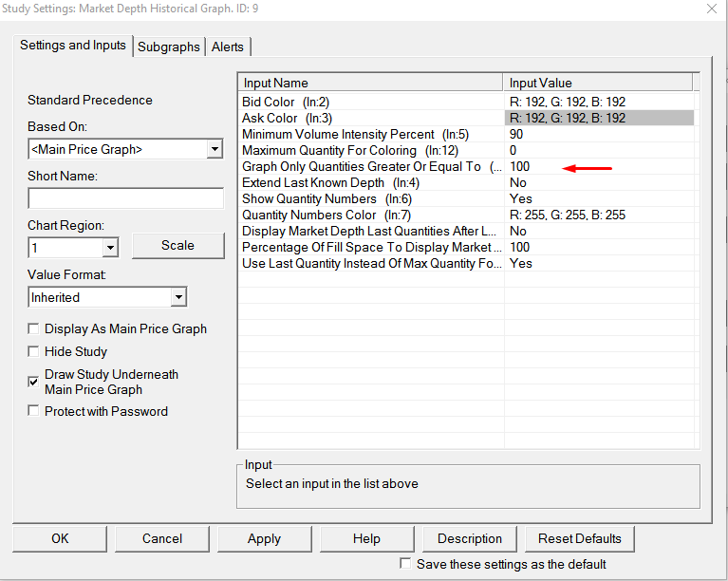
Task: Select Maximum Quantity For Coloring value 0
Action: pos(599,151)
